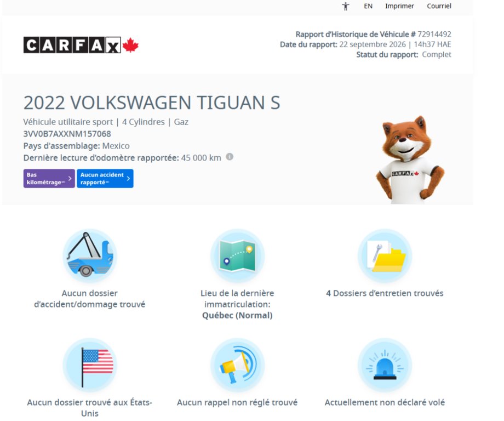Screen dimensions: 504x421
Task: Expand the Aucun accident rapporté chevron
Action: click(x=128, y=178)
